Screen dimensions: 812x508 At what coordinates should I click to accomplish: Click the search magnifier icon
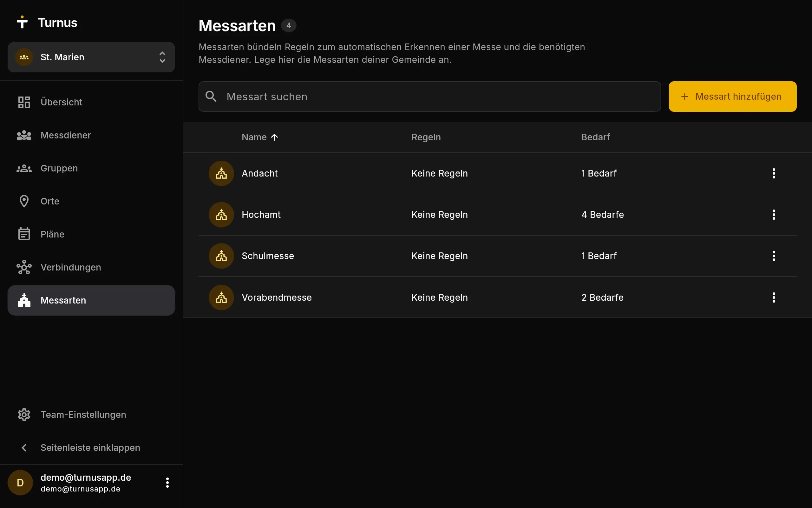(211, 97)
